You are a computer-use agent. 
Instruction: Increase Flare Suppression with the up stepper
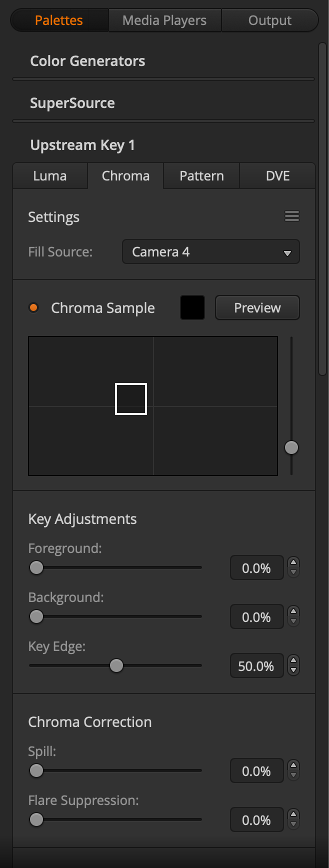[293, 815]
